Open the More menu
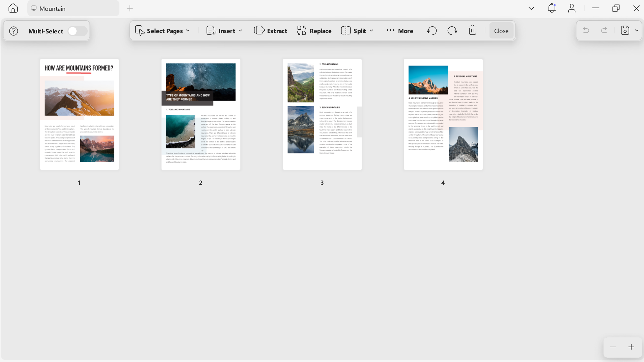 point(400,31)
